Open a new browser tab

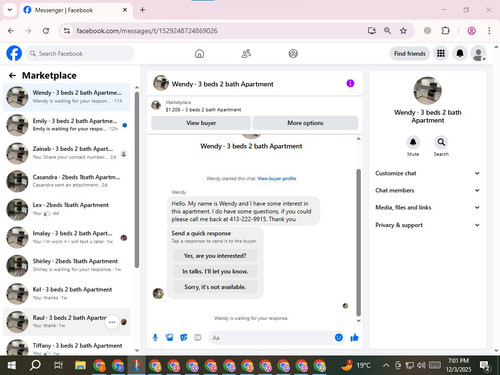click(x=142, y=10)
